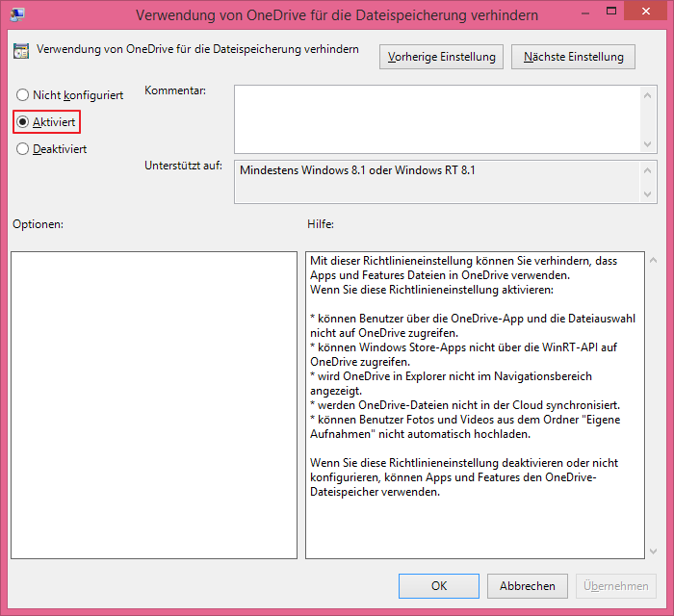Click Unterstützt auf scroll down arrow
Screen dimensions: 674x616
(648, 194)
